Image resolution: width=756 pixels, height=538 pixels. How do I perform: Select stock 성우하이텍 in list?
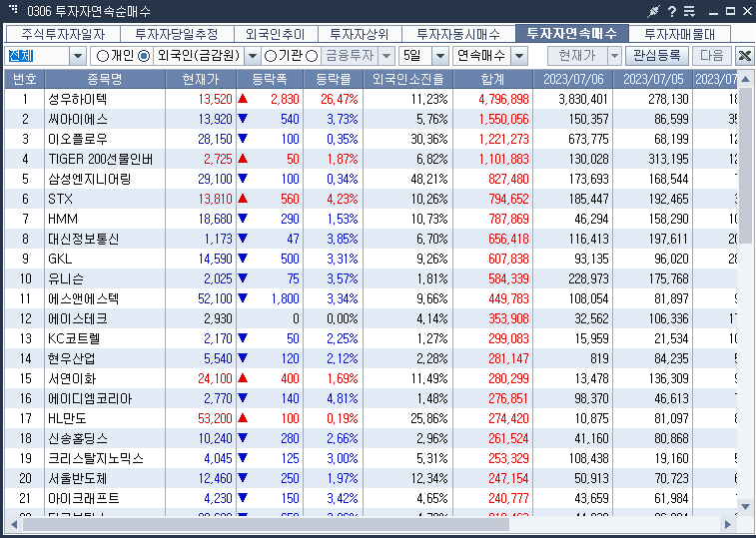pos(77,99)
